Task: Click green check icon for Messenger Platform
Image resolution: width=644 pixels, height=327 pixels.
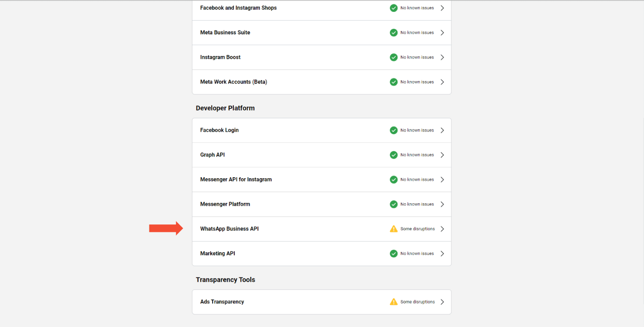Action: tap(393, 204)
